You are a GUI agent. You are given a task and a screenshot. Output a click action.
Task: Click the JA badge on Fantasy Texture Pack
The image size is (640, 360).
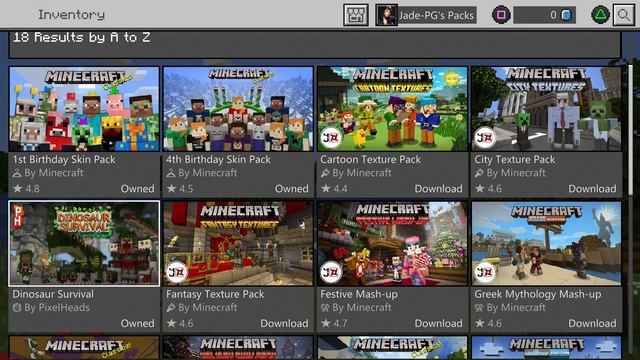[x=177, y=272]
